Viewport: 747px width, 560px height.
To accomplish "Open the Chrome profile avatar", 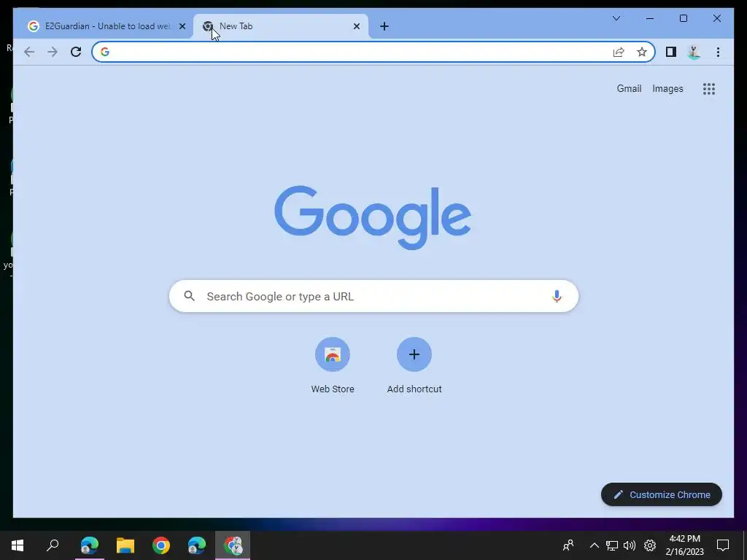I will 694,52.
